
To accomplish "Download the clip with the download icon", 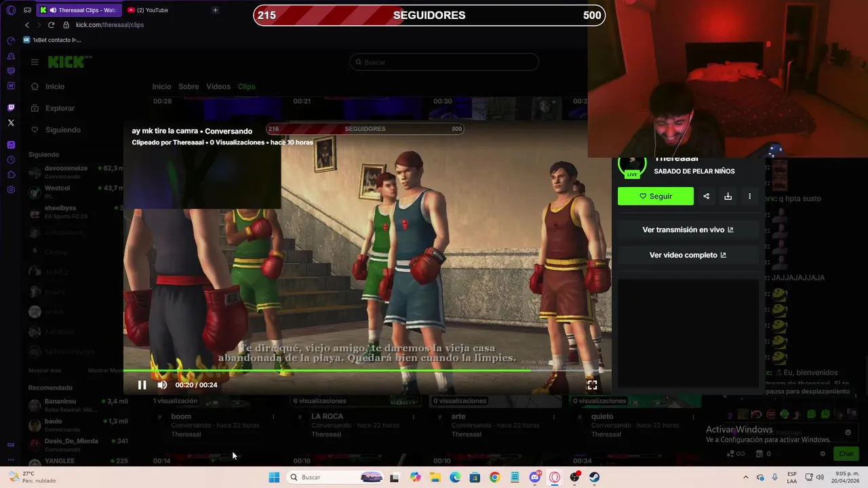I will 728,196.
